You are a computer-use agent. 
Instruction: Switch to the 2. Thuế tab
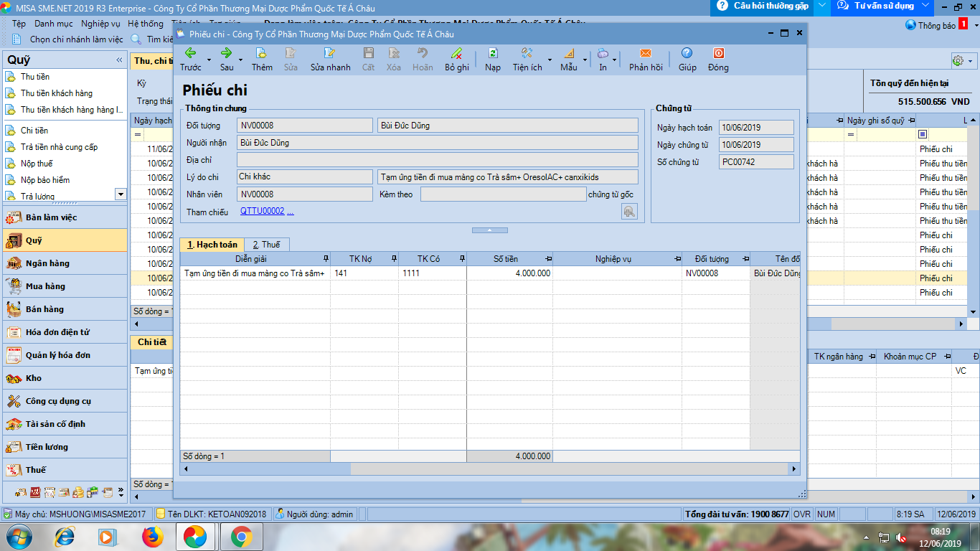(266, 245)
